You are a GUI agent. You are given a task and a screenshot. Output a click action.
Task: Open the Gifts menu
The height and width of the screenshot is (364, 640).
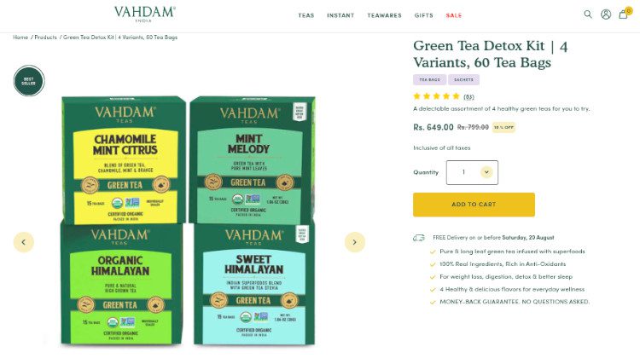pyautogui.click(x=423, y=15)
